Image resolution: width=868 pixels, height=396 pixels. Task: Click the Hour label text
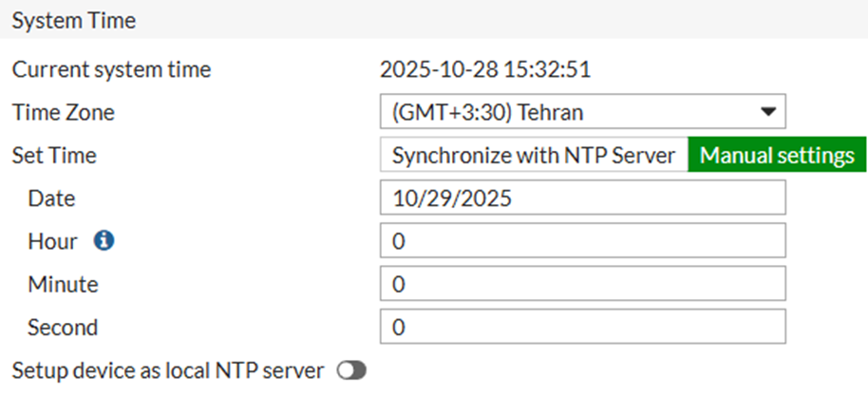click(52, 241)
